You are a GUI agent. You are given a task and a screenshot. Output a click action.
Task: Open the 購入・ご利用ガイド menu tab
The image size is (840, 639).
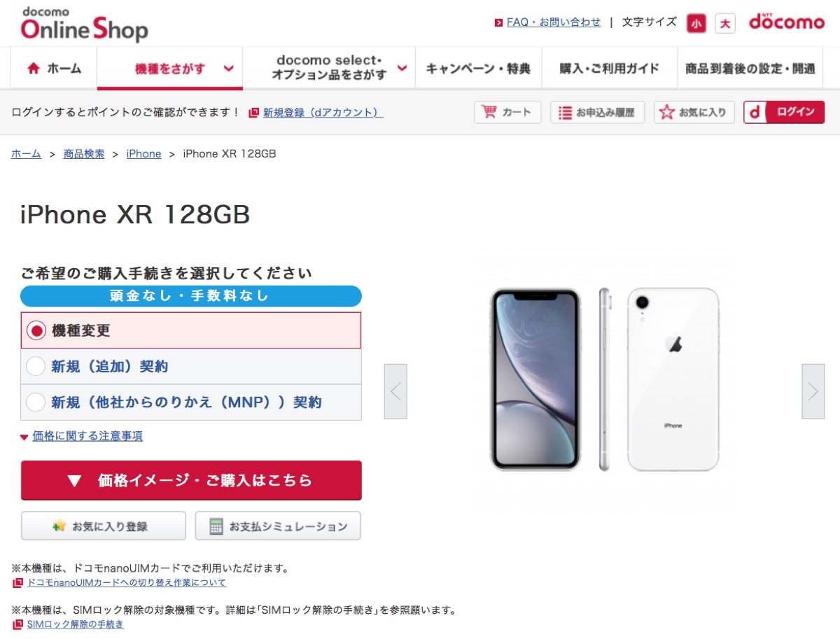click(610, 69)
